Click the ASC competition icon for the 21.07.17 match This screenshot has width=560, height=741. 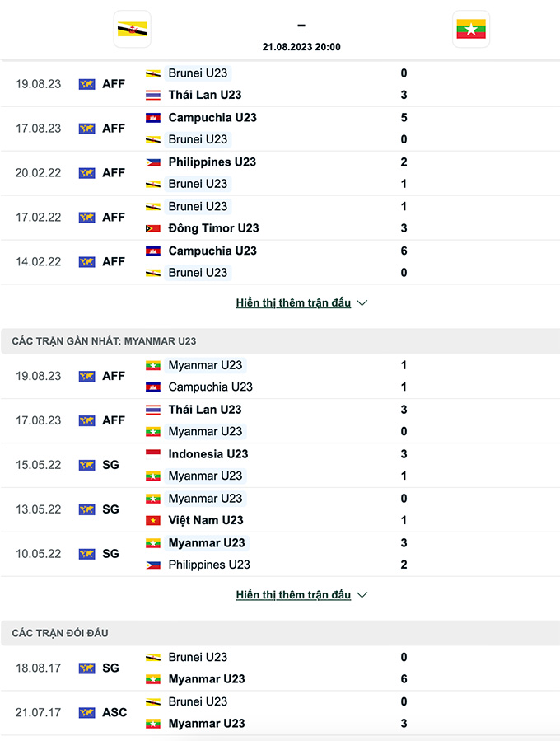[x=86, y=713]
